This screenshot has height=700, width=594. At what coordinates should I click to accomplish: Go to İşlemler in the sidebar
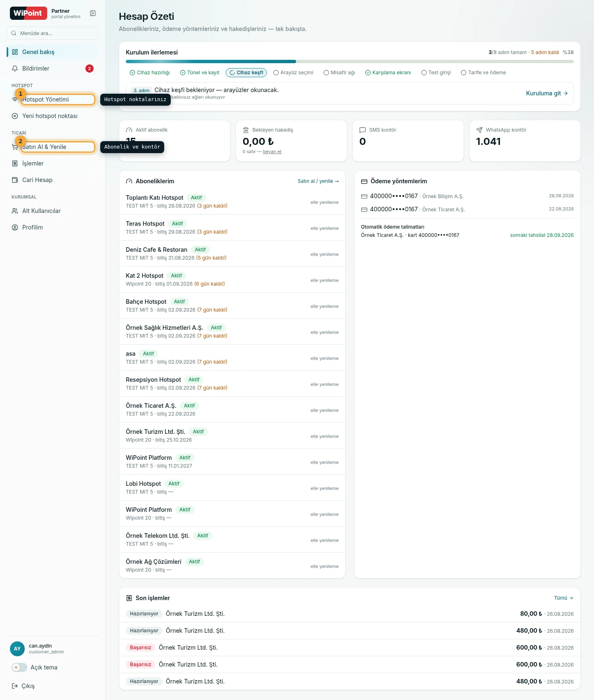(52, 163)
